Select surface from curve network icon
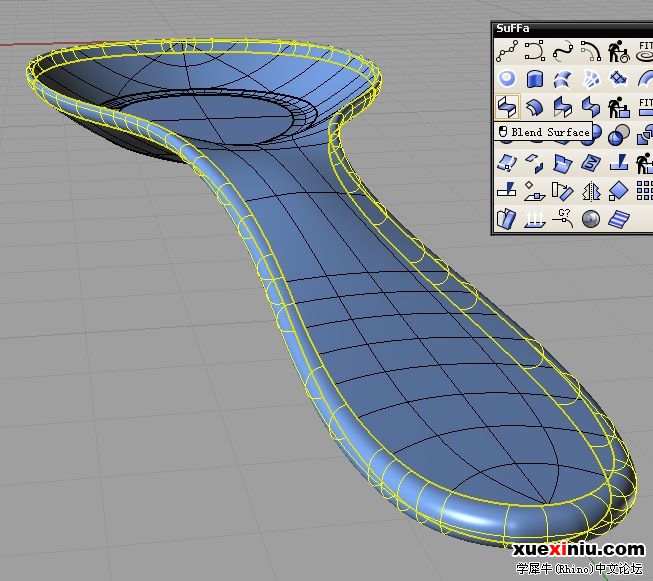The width and height of the screenshot is (653, 581). click(618, 79)
